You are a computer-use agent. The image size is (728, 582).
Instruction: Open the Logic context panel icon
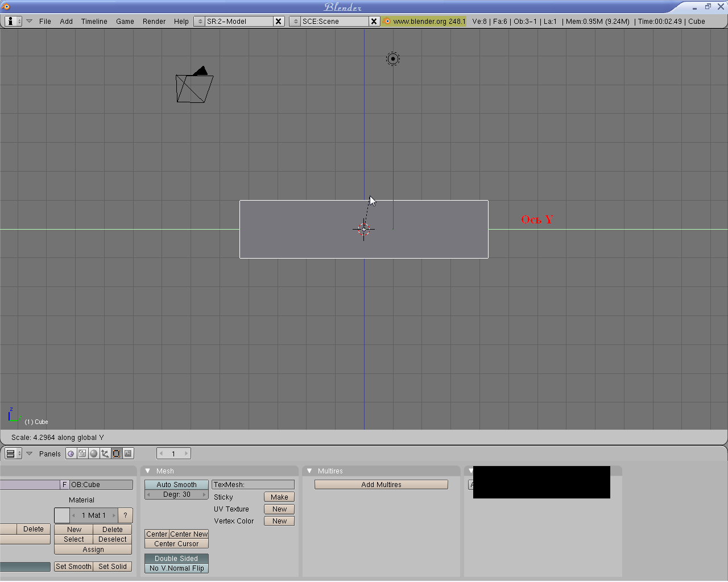[71, 454]
